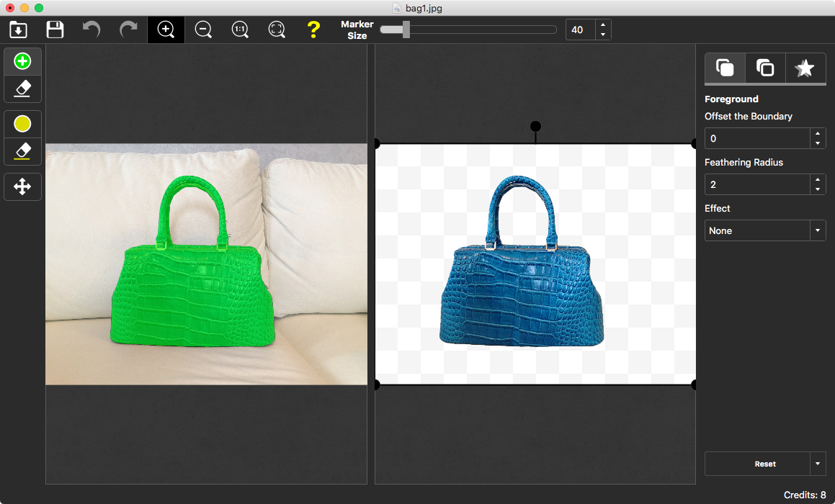
Task: Open the star Effects tab
Action: click(x=805, y=68)
